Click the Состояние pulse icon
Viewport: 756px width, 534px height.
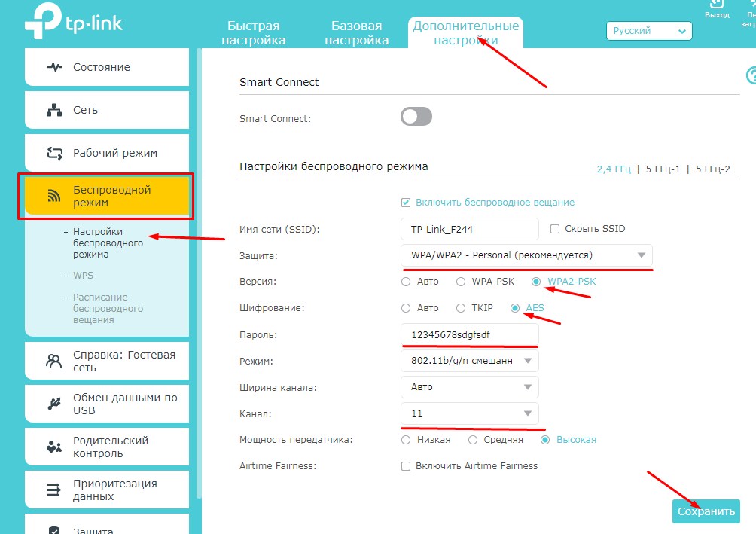point(54,67)
